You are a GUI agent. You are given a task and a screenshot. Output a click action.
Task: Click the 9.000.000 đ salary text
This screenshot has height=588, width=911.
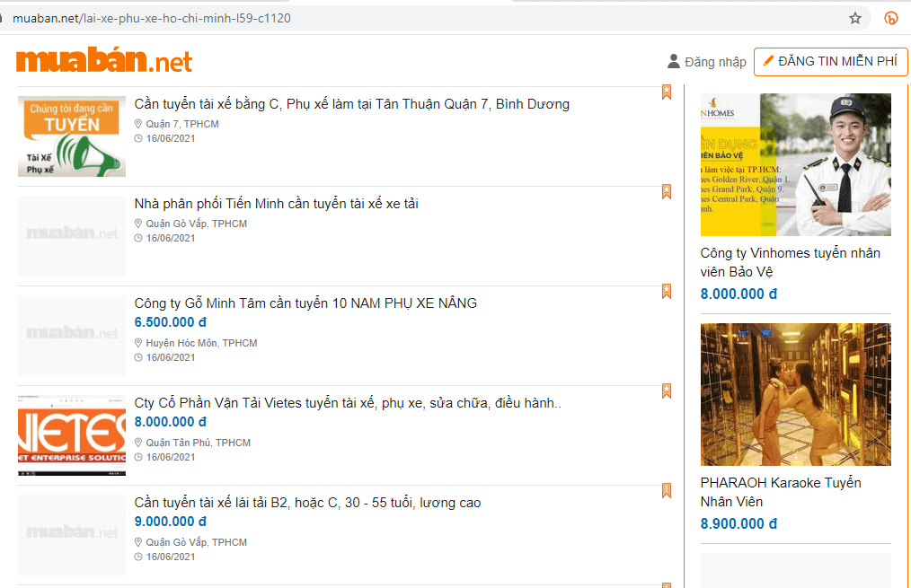tap(170, 522)
